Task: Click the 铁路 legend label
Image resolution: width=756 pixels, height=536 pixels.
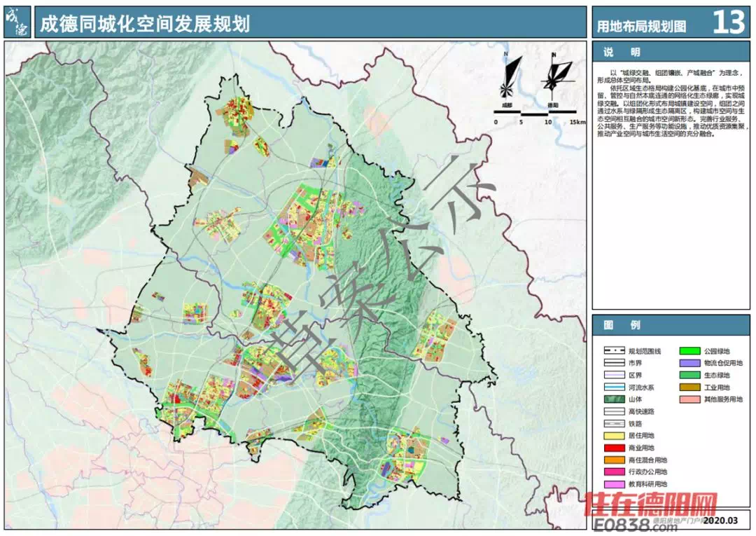Action: tap(635, 424)
